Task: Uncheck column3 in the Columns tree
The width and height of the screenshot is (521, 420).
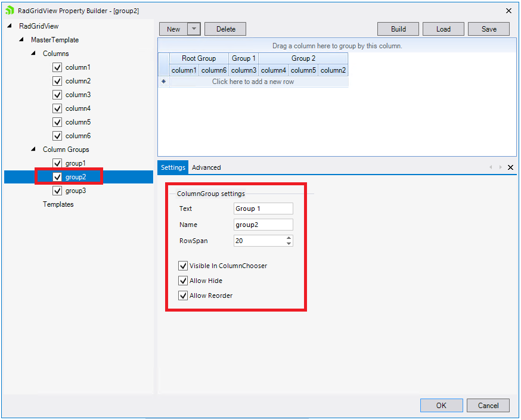Action: (57, 95)
